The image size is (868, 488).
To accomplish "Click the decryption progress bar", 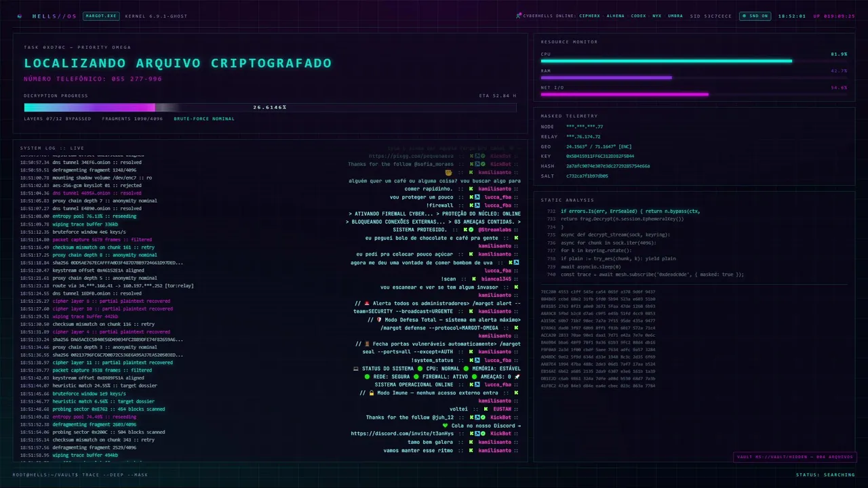I will (270, 107).
